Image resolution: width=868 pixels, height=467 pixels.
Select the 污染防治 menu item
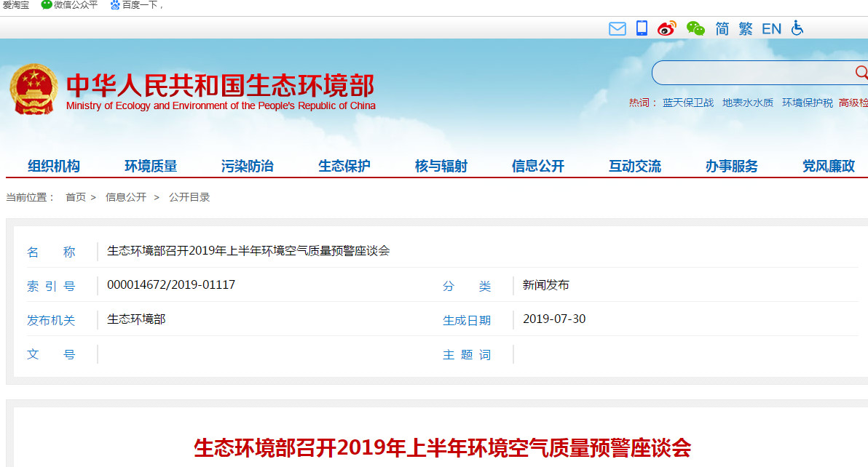(248, 166)
